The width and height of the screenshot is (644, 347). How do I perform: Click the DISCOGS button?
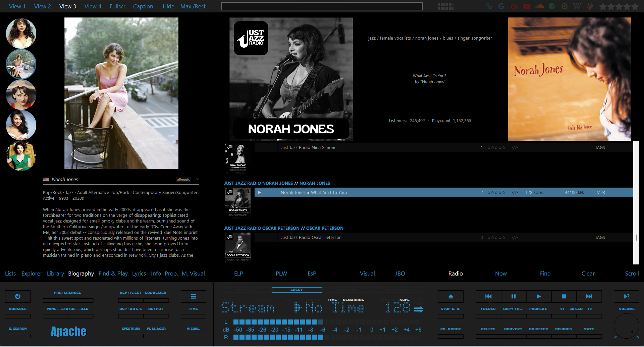563,329
